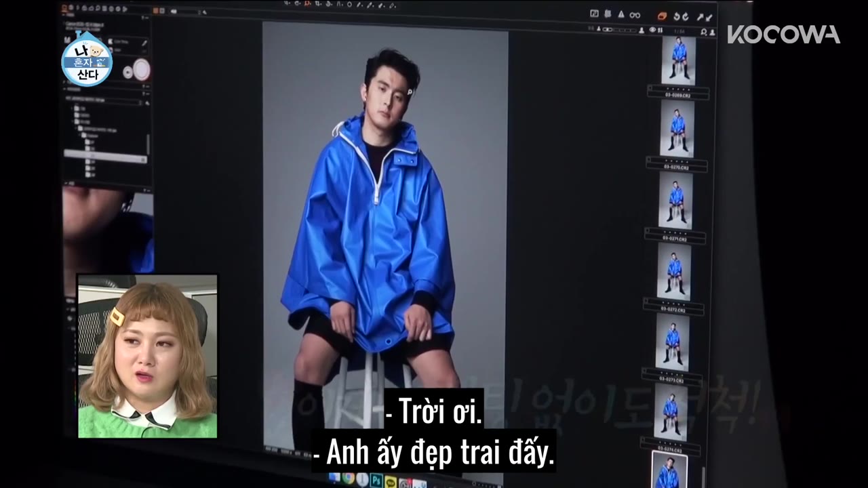Click the copy adjustments up-arrow icon
The image size is (868, 488).
tap(700, 17)
